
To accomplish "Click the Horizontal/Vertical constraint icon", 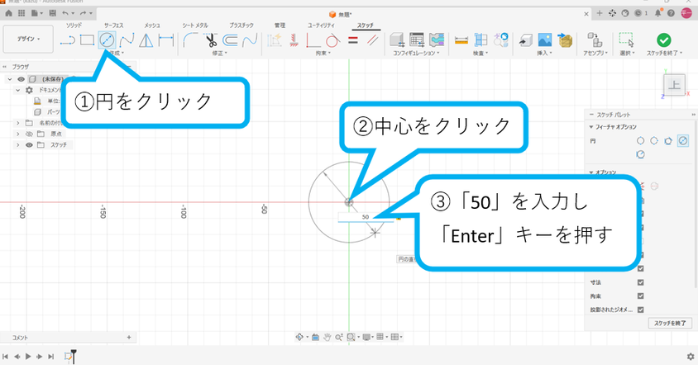I will (x=313, y=41).
